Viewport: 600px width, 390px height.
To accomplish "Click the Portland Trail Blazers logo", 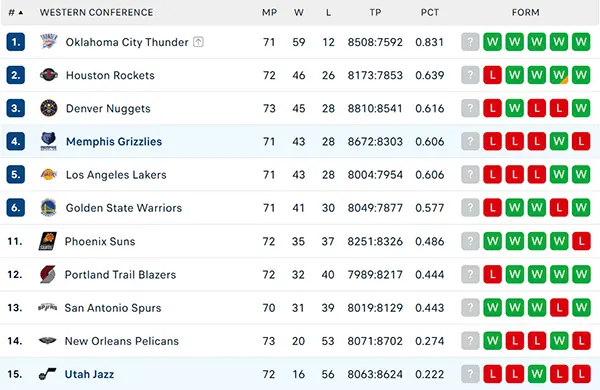I will pyautogui.click(x=48, y=274).
